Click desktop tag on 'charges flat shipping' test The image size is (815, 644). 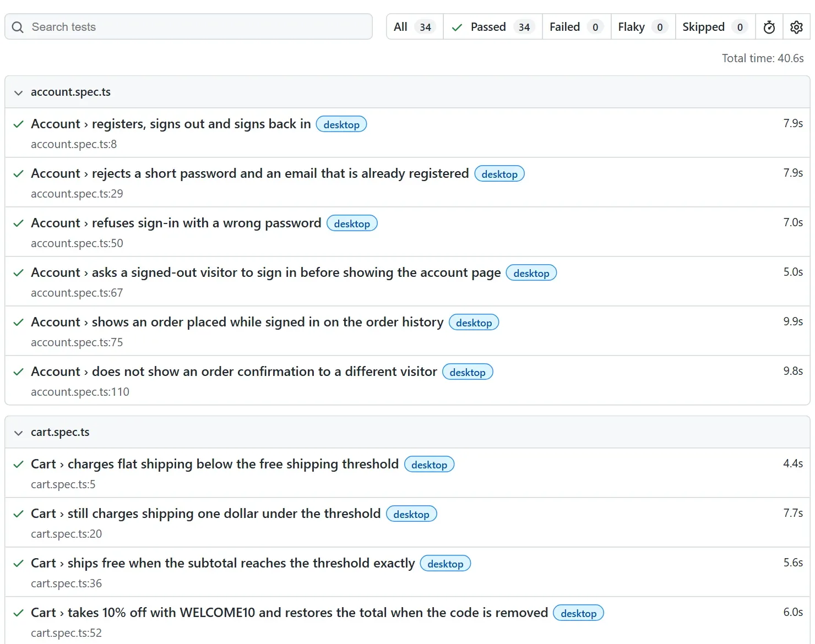click(x=430, y=465)
